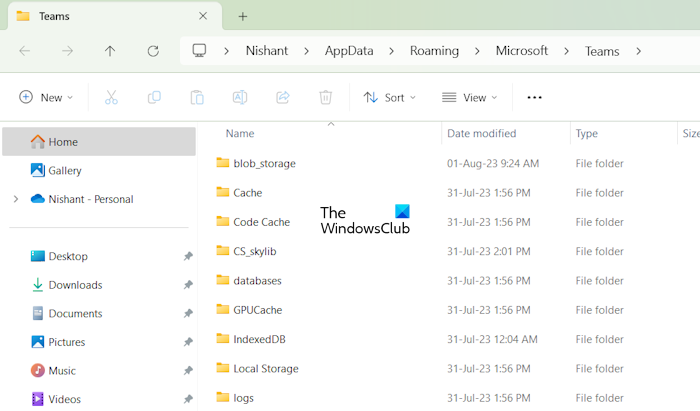700x411 pixels.
Task: Click the Rename icon in toolbar
Action: [240, 97]
